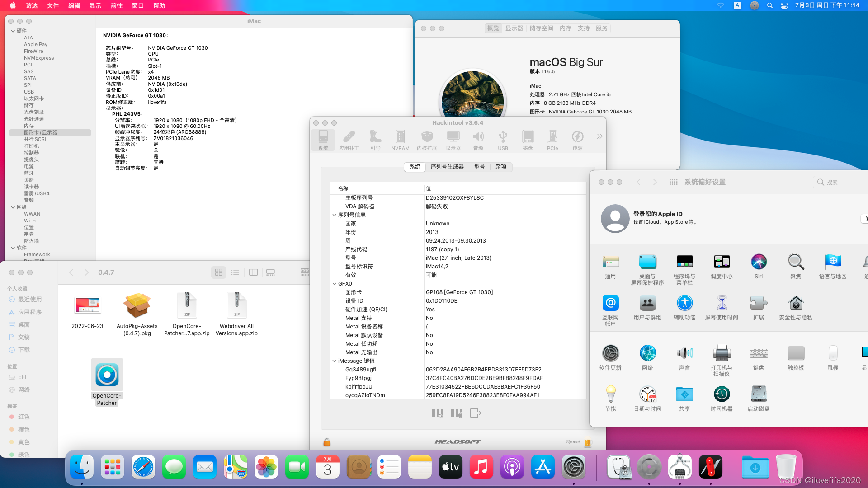Open the 显示器 tab in About This Mac
The height and width of the screenshot is (488, 868).
point(514,28)
